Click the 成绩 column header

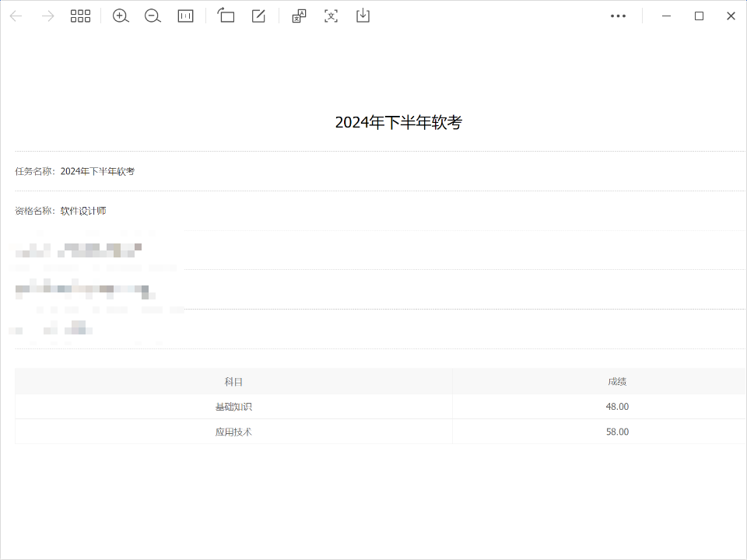[617, 382]
